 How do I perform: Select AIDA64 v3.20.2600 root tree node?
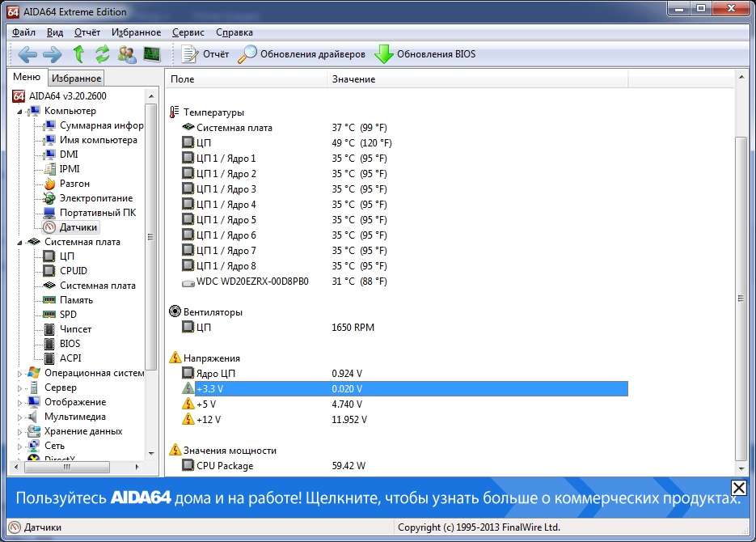tap(59, 96)
